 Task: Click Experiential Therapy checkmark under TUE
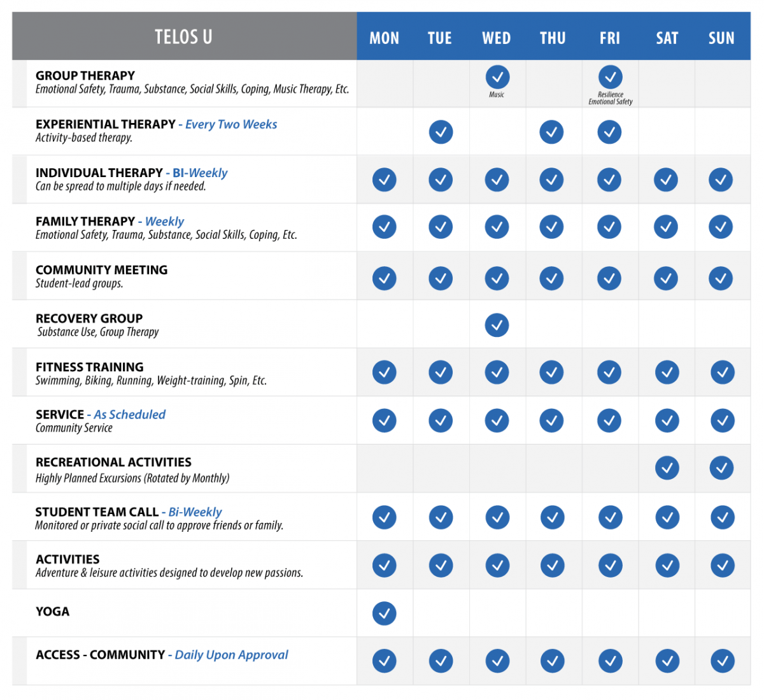[x=441, y=132]
